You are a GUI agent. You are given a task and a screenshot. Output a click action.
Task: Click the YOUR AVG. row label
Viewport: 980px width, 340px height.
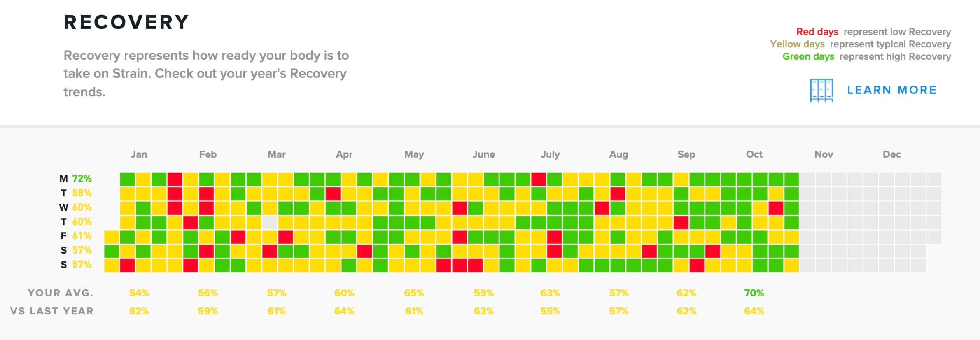pos(61,293)
